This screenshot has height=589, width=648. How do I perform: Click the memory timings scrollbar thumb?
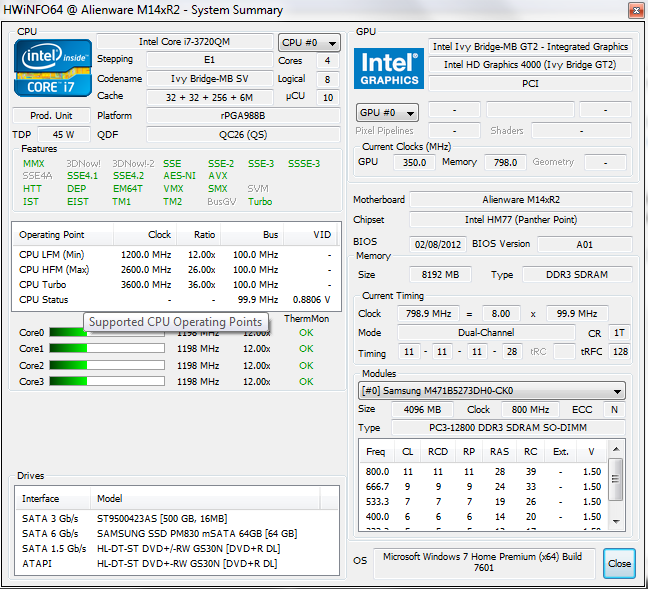(616, 479)
